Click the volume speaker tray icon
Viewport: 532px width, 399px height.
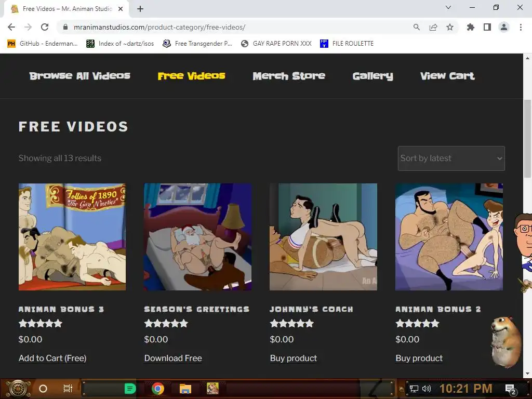(426, 389)
